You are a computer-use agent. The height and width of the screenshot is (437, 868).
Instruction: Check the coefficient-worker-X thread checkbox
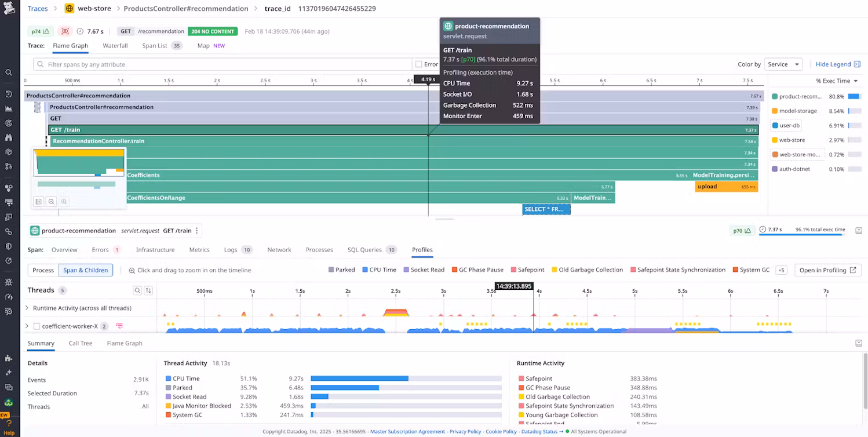pos(37,326)
